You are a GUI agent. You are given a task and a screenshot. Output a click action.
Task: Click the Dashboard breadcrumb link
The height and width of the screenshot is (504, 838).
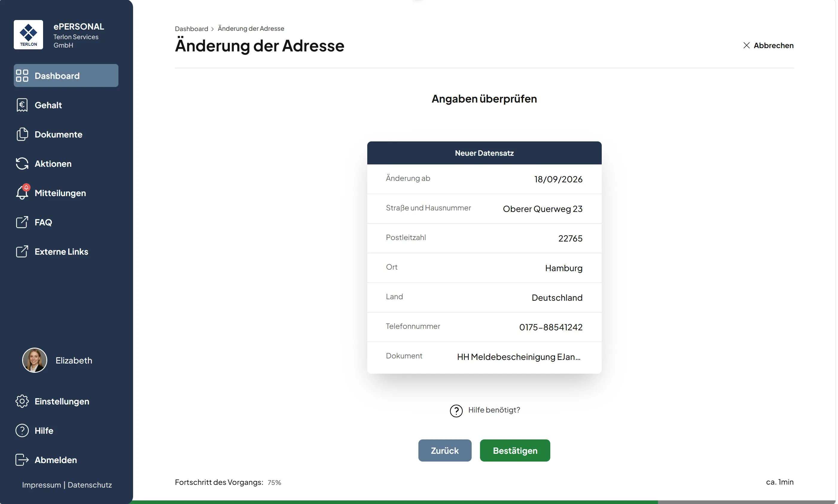pyautogui.click(x=191, y=28)
